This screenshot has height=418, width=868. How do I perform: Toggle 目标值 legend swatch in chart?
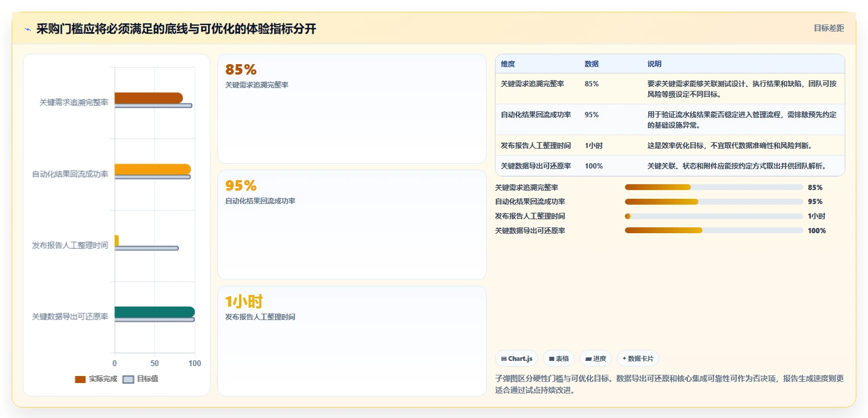coord(129,379)
